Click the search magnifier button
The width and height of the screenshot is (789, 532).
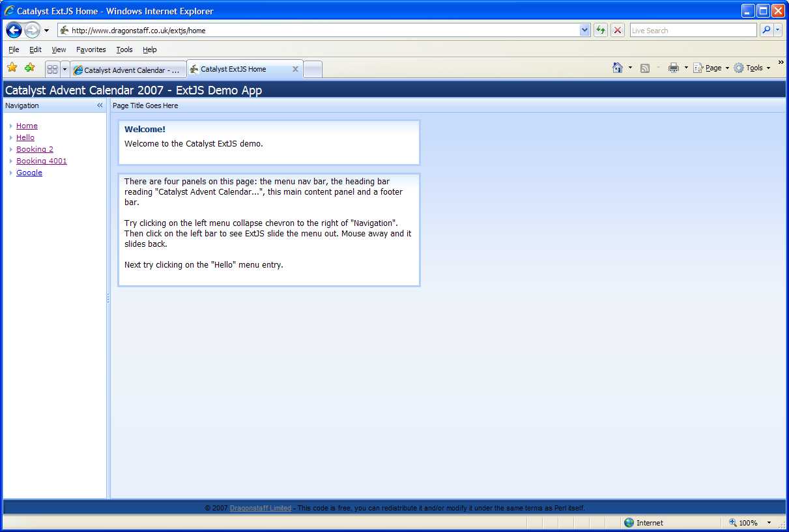tap(766, 30)
